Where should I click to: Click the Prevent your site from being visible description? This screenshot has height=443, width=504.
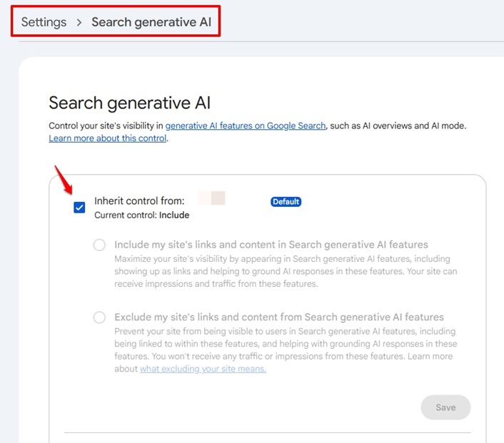coord(286,350)
